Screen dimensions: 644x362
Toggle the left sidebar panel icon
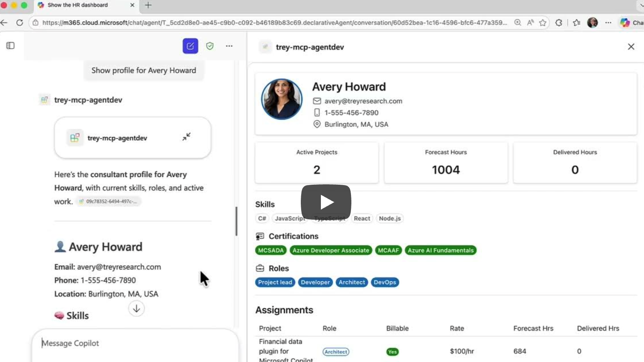10,46
